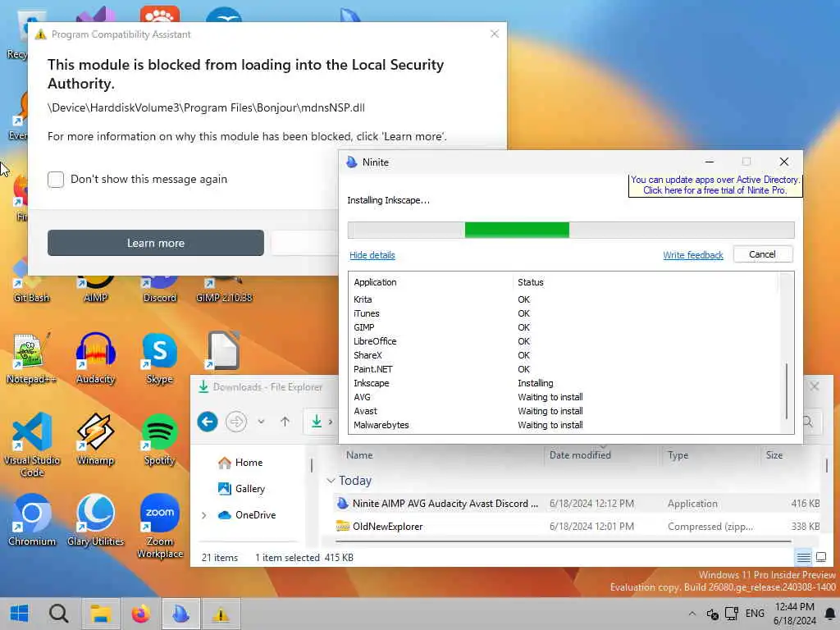Click the Hide details link
This screenshot has height=630, width=840.
click(x=372, y=255)
